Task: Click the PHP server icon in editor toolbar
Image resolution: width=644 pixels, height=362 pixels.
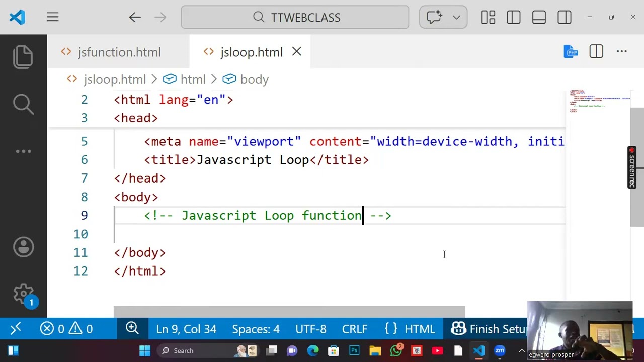Action: pos(571,51)
